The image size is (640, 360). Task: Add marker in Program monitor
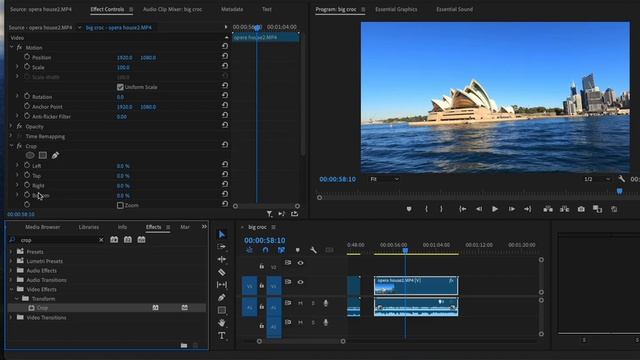pos(409,209)
